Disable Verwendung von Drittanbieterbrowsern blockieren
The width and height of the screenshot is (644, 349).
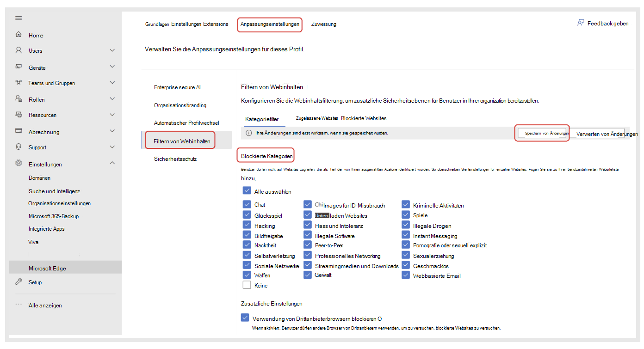point(245,317)
